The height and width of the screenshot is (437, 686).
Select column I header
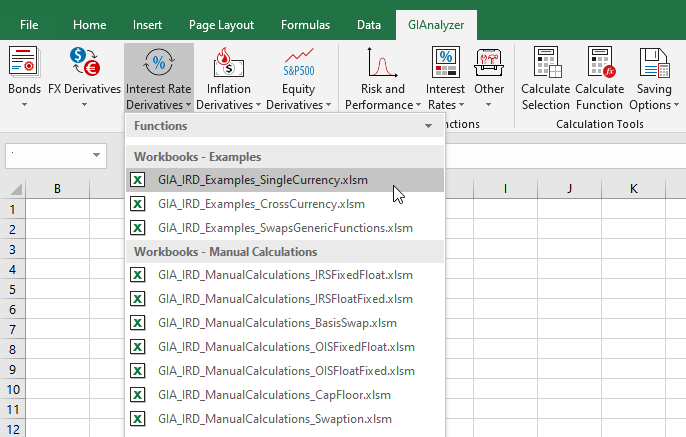(x=505, y=189)
